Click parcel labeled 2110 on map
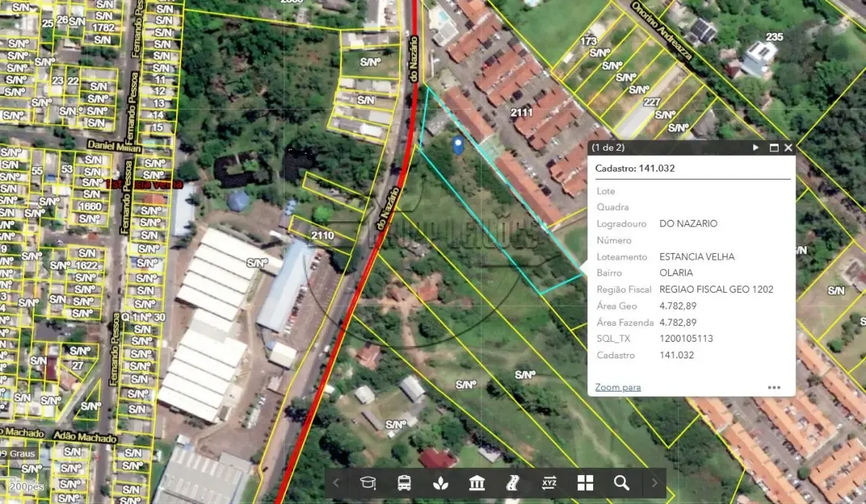866x504 pixels. 323,235
